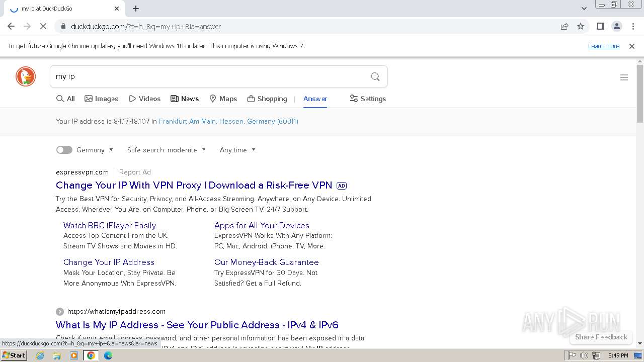Switch to the Shopping tab
This screenshot has width=644, height=362.
coord(267,99)
